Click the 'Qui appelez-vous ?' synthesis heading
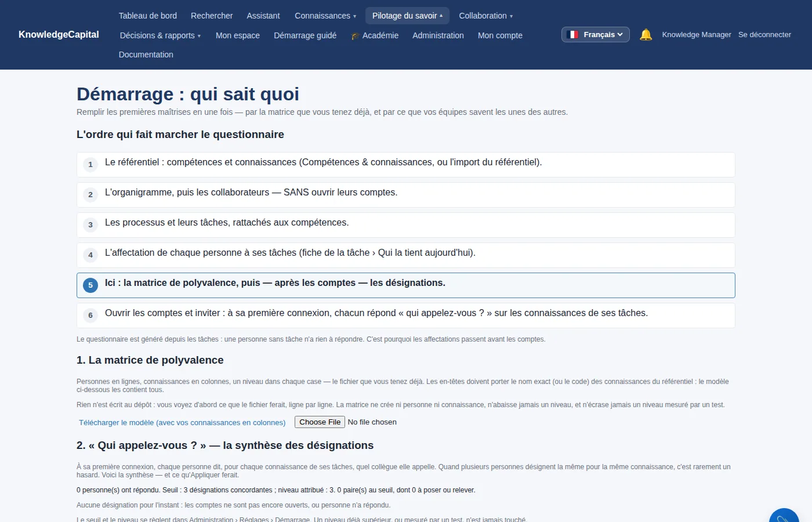The image size is (812, 522). [225, 445]
